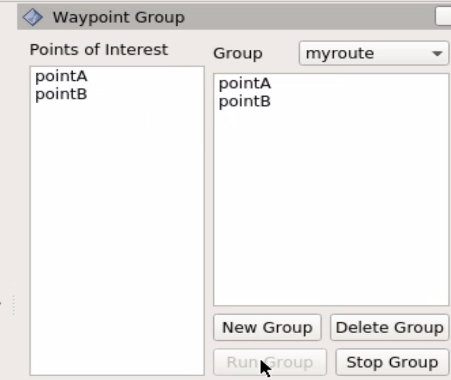
Task: Click the greyed-out Run Group button
Action: click(x=270, y=362)
